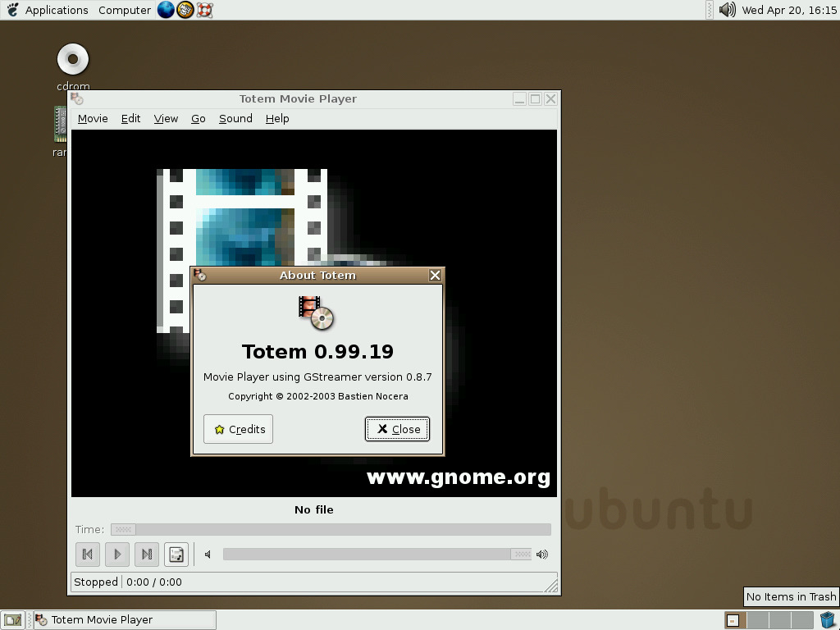Skip to next track in Totem
Image resolution: width=840 pixels, height=630 pixels.
(x=147, y=554)
